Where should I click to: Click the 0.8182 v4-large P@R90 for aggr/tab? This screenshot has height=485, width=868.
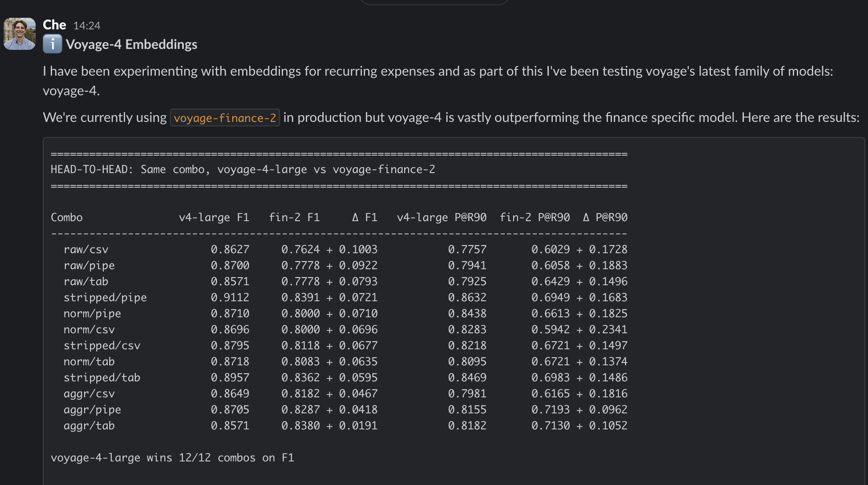coord(467,426)
